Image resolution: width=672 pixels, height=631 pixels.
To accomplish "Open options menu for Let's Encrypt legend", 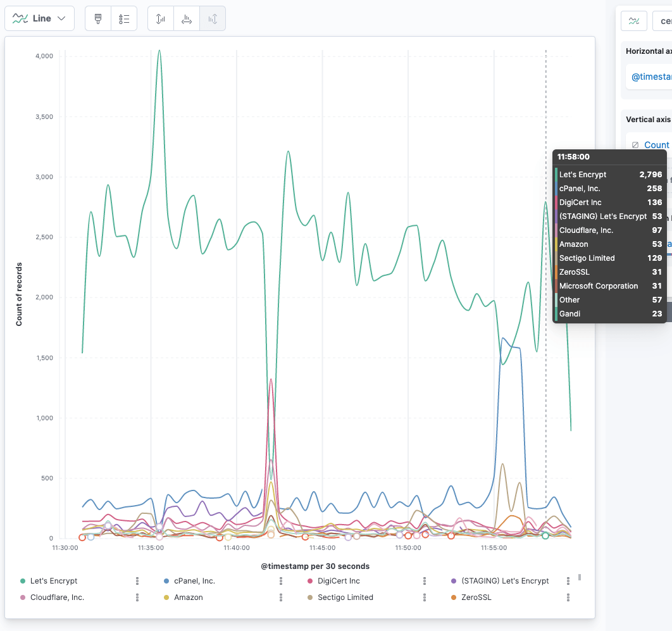I will [137, 581].
